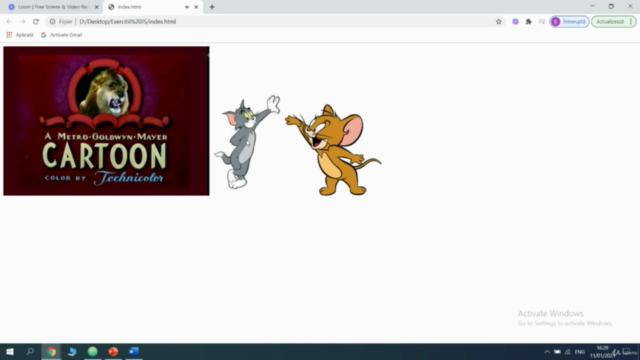Viewport: 640px width, 360px height.
Task: Click the Tom cat image
Action: click(x=247, y=142)
